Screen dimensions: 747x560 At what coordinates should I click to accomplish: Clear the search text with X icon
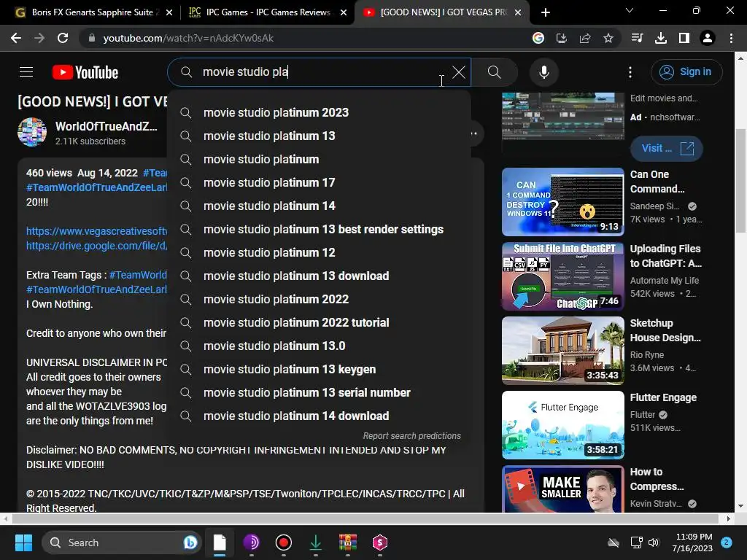(x=459, y=72)
